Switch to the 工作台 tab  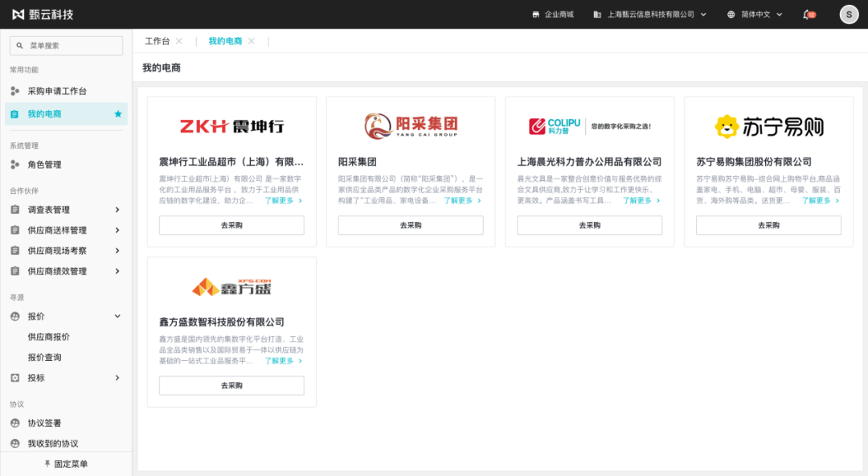[x=158, y=41]
